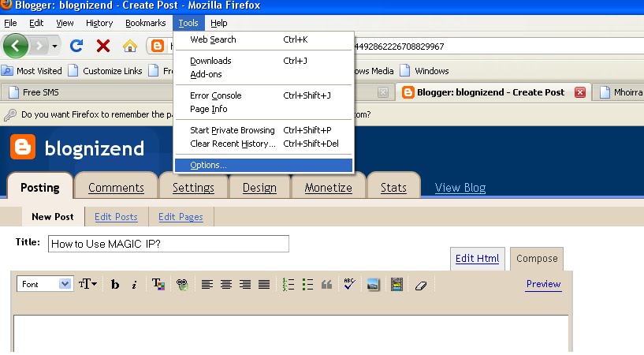Click the add image icon
Screen dimensions: 644x355
[x=373, y=284]
